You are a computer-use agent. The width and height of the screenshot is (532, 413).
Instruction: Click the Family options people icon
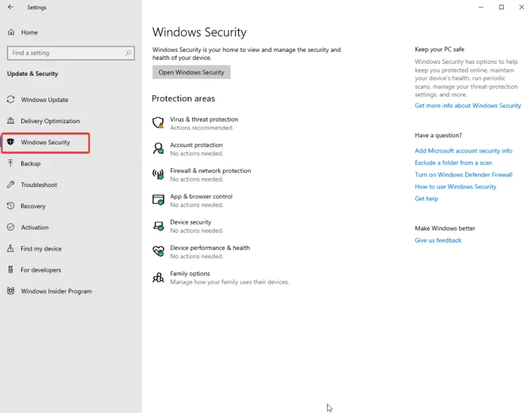[158, 277]
